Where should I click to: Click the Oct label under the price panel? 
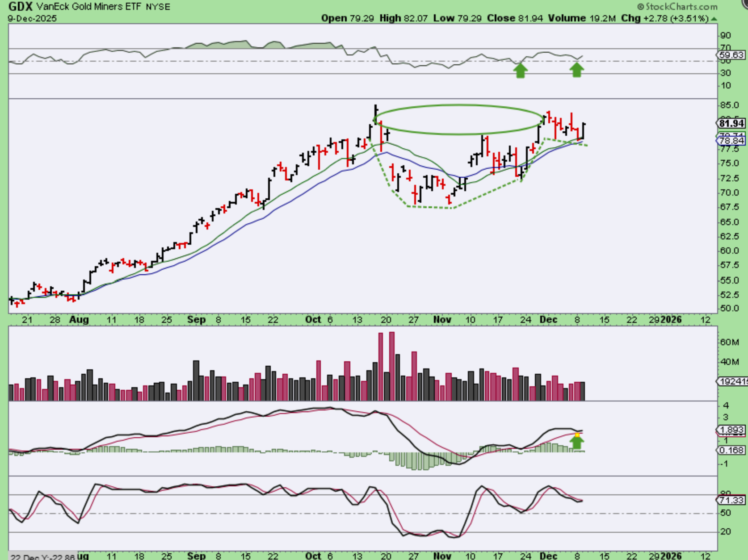(313, 320)
